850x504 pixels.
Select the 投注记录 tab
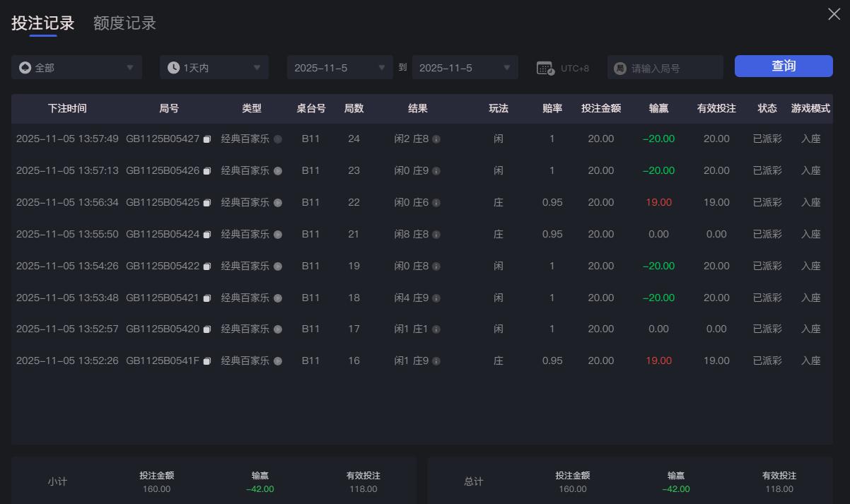[41, 23]
